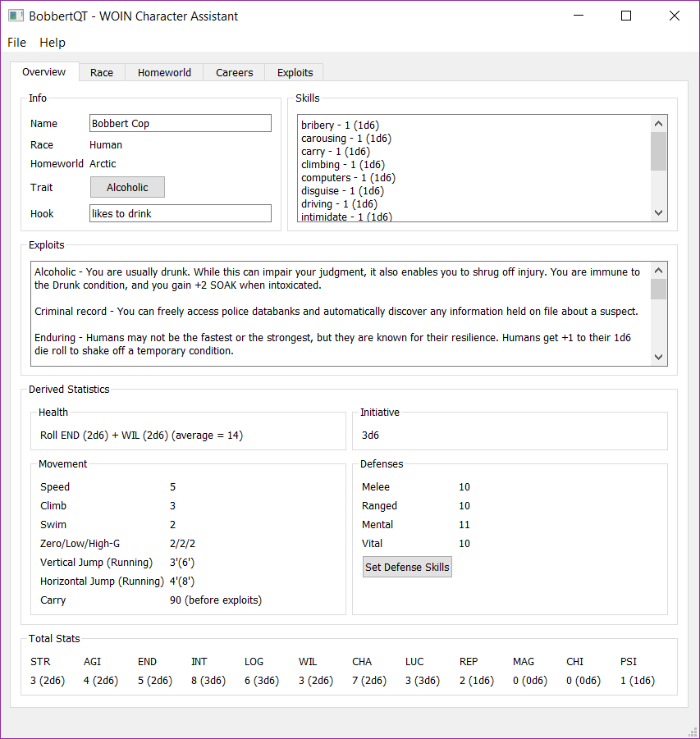Select the driving skill entry
Screen dimensions: 700x739
[x=339, y=204]
